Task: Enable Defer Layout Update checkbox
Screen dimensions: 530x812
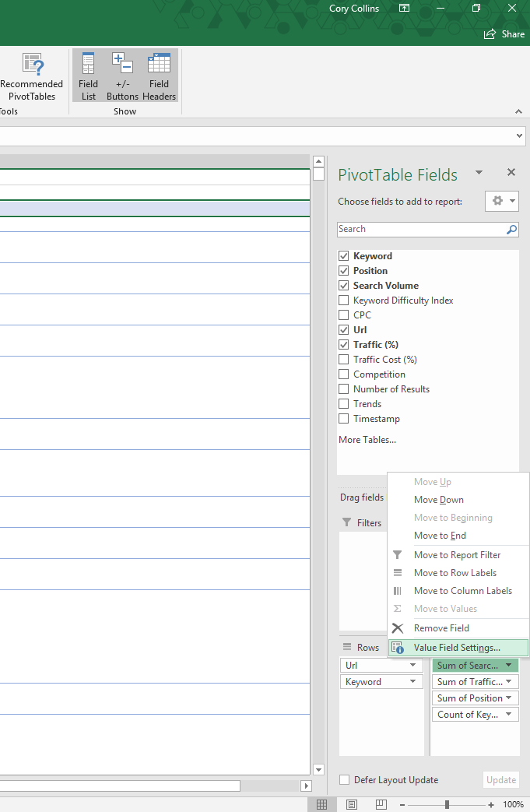Action: point(344,780)
